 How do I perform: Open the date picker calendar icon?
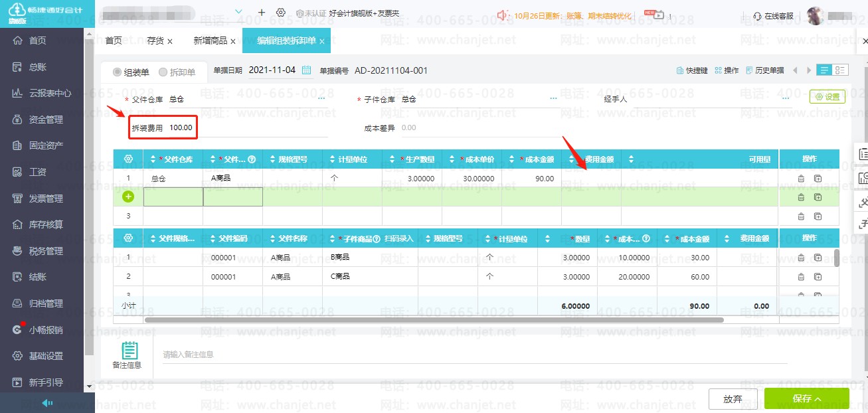[x=307, y=70]
